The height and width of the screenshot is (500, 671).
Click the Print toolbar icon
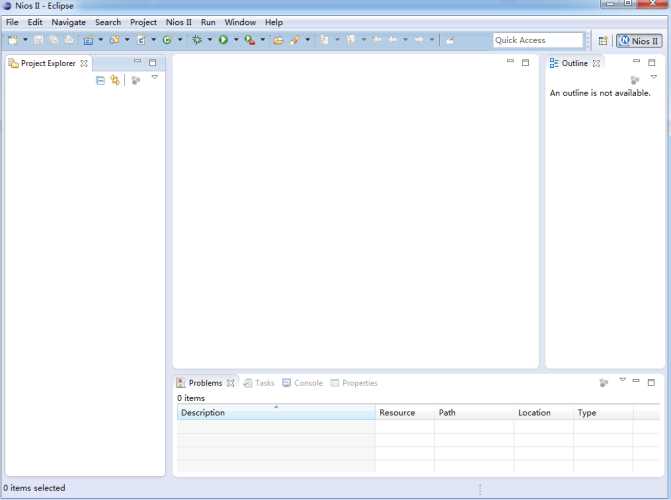click(x=69, y=40)
